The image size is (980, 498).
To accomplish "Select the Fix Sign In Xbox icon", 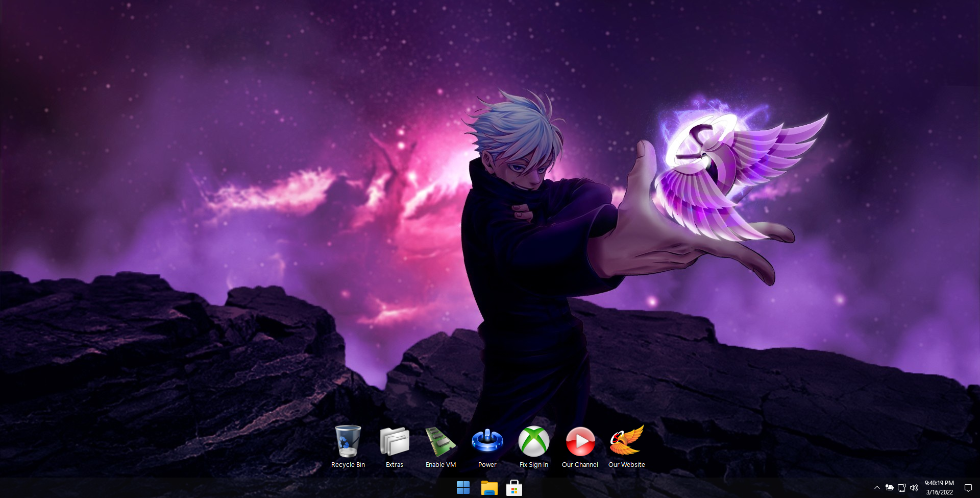I will click(x=534, y=441).
